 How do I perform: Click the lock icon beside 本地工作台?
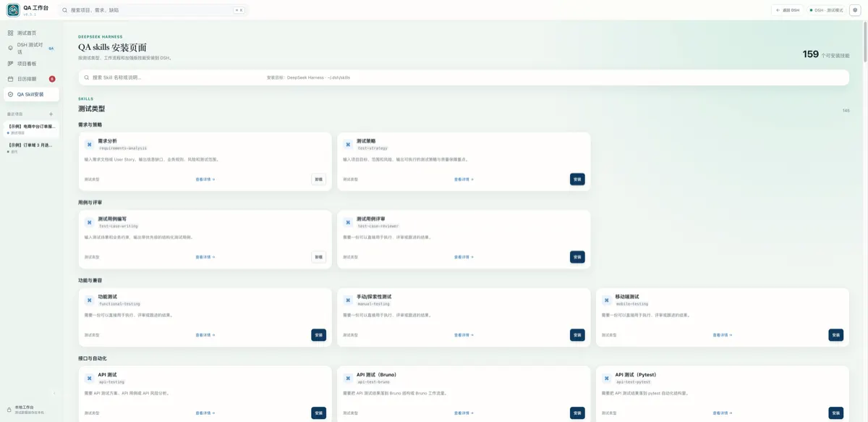tap(9, 410)
